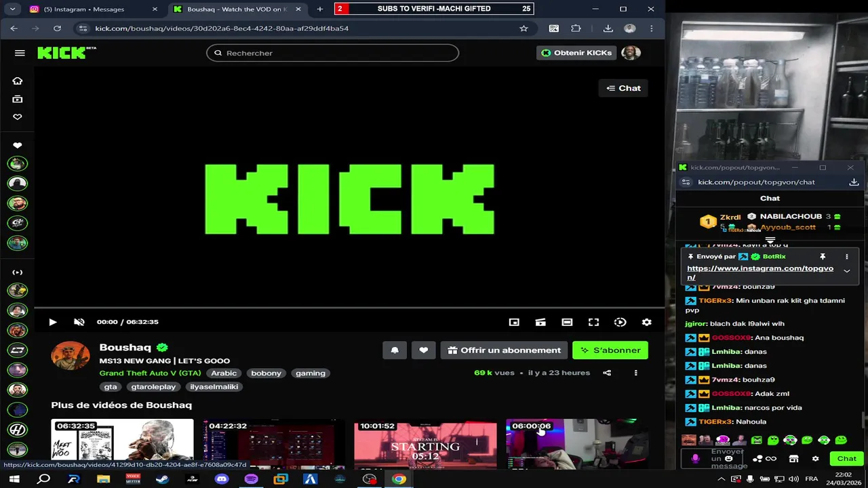Expand the gift leaderboard arrow
Image resolution: width=868 pixels, height=488 pixels.
click(x=770, y=240)
